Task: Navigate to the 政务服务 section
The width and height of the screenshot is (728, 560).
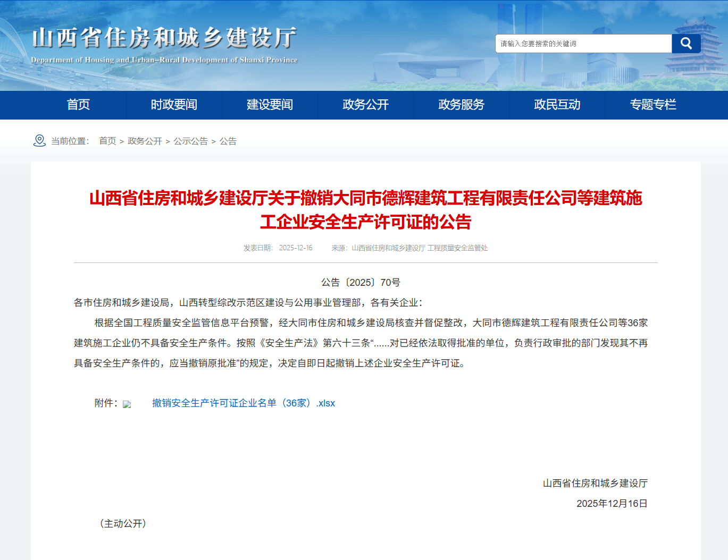Action: coord(461,105)
